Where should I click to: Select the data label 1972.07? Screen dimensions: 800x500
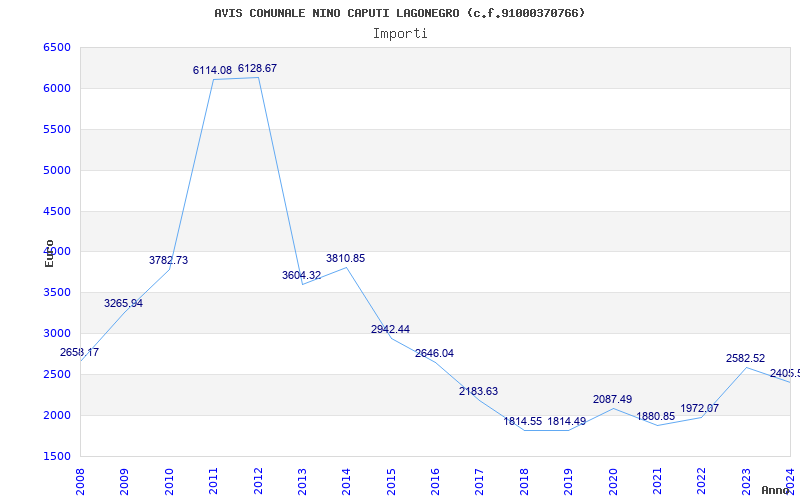coord(699,409)
